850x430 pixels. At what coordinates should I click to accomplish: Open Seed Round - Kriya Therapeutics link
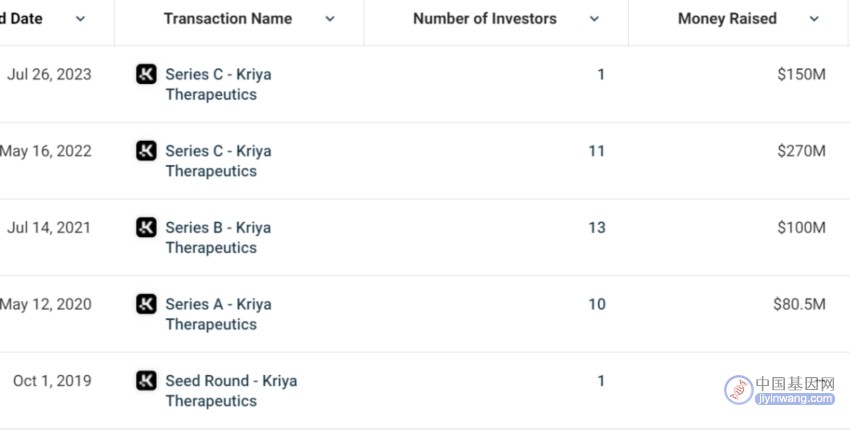point(231,390)
